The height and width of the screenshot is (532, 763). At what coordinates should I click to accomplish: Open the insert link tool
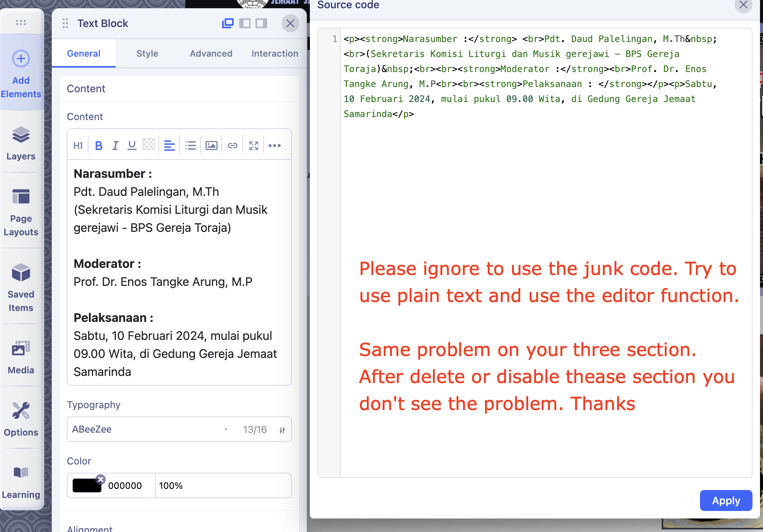(232, 145)
